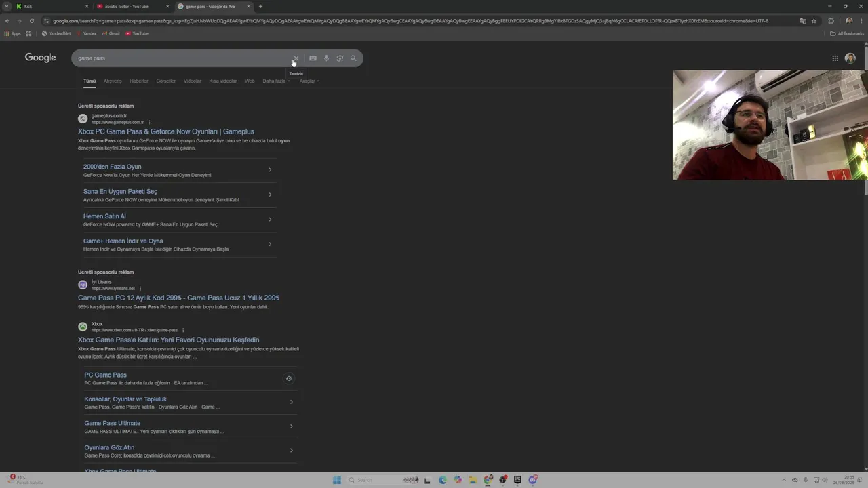
Task: Open the Chrome extensions puzzle menu
Action: pyautogui.click(x=831, y=21)
